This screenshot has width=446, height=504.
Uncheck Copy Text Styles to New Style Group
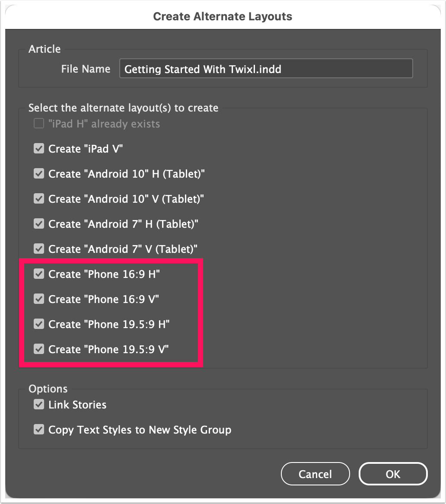click(39, 429)
